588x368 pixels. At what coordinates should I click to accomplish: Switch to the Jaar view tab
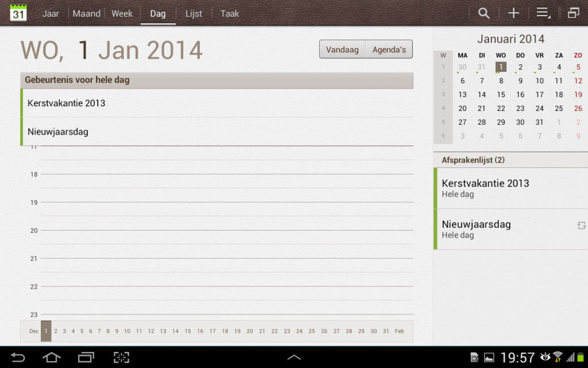click(x=51, y=13)
